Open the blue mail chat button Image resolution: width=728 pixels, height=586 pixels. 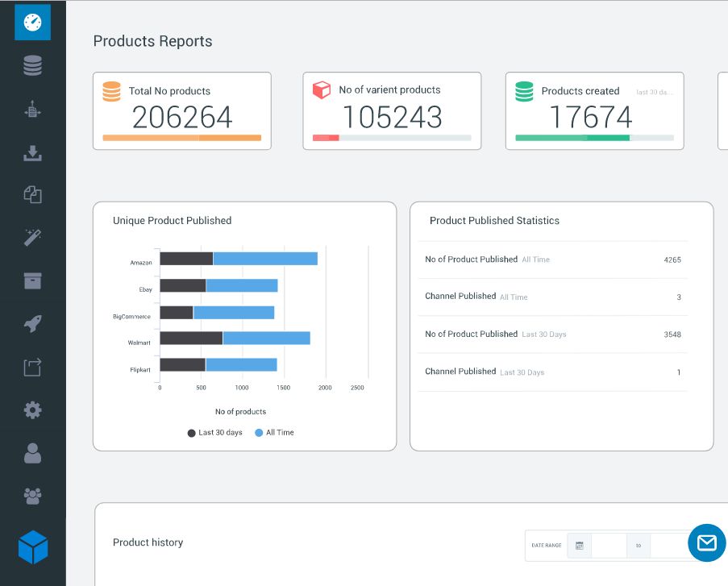[707, 542]
